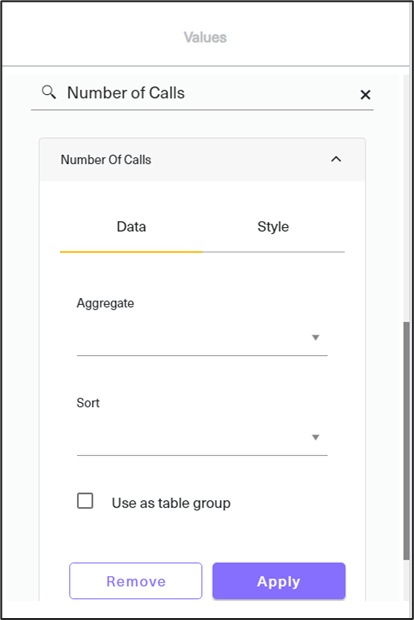Click the Apply button
This screenshot has height=620, width=414.
[279, 581]
